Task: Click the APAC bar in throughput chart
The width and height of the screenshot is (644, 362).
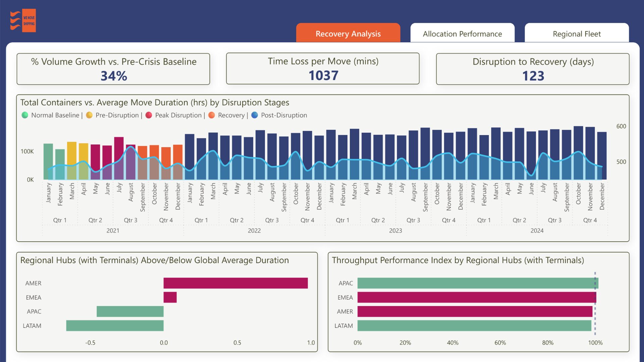Action: [478, 283]
